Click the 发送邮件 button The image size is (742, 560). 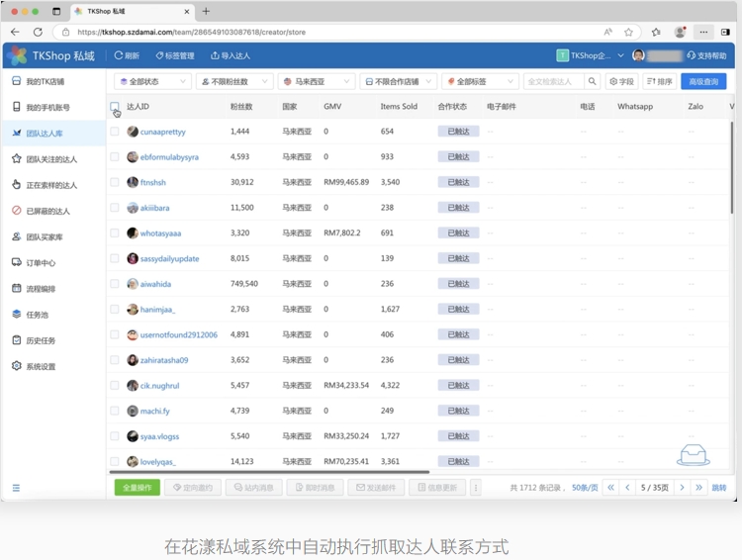376,487
